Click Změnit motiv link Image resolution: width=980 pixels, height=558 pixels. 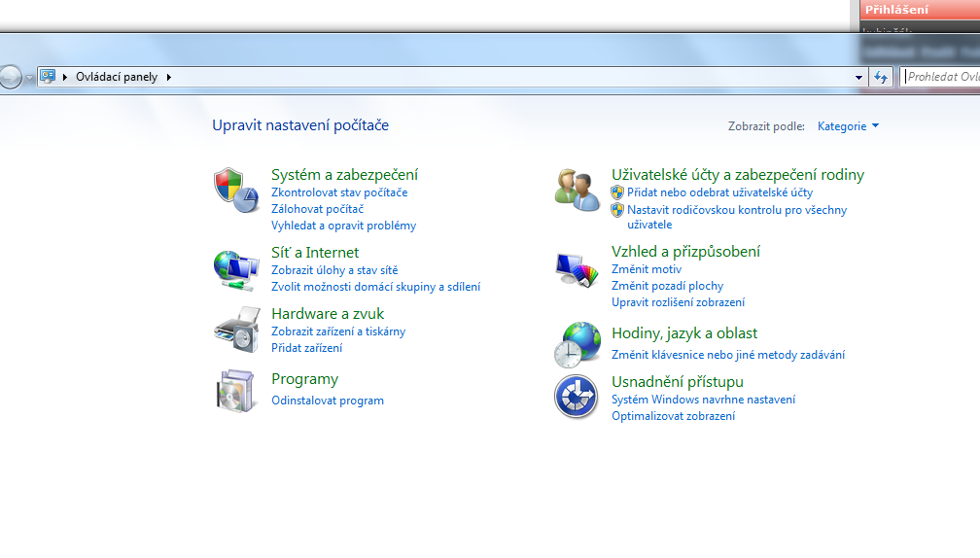(x=647, y=269)
